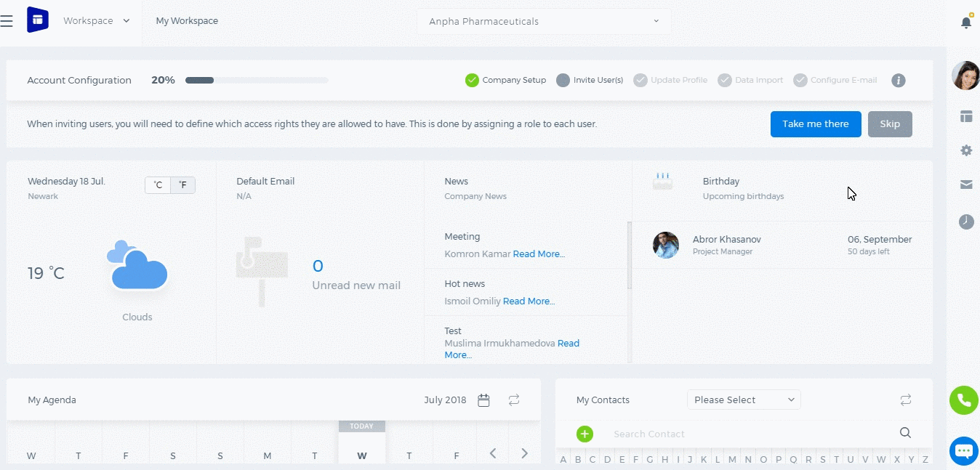
Task: Click the contact search magnifier icon
Action: pos(905,433)
